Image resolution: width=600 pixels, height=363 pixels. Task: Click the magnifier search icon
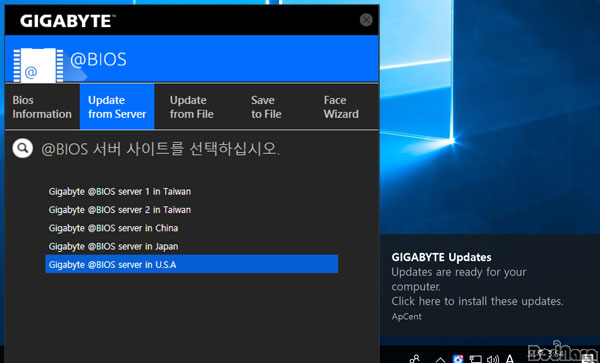click(23, 148)
